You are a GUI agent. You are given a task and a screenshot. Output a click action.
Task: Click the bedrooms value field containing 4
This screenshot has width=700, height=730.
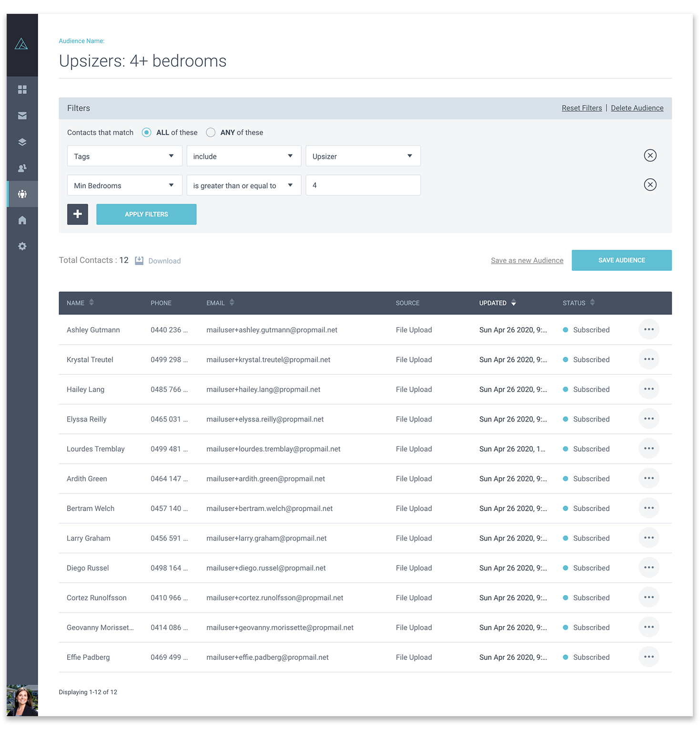363,185
